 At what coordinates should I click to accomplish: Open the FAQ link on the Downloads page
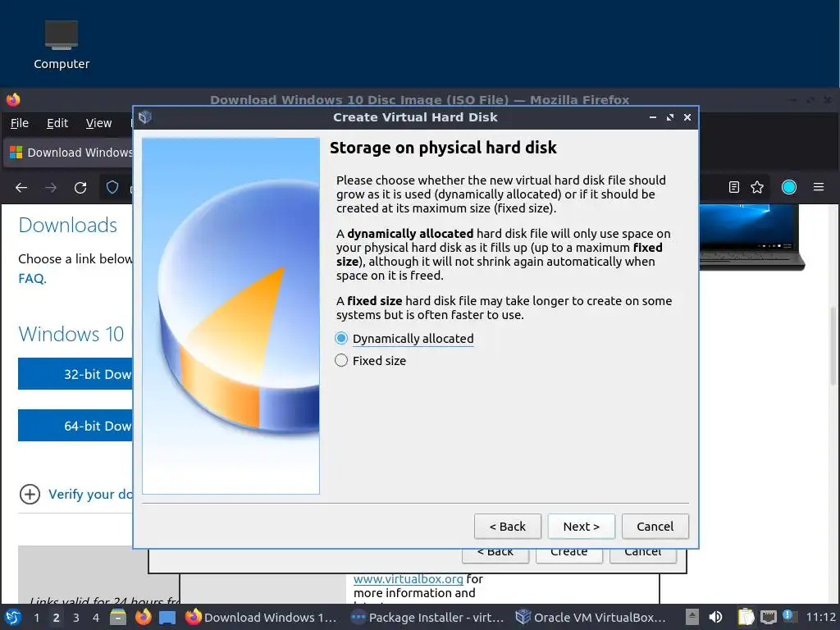(31, 279)
